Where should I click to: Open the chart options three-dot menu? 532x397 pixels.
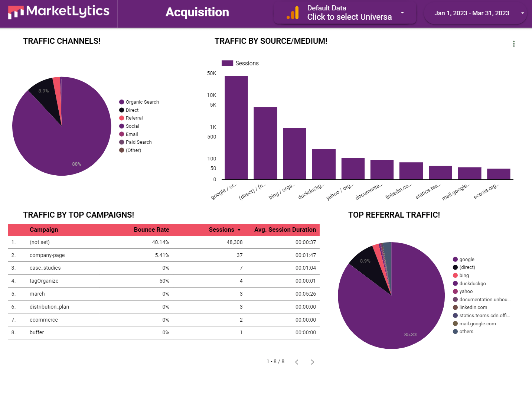[514, 43]
